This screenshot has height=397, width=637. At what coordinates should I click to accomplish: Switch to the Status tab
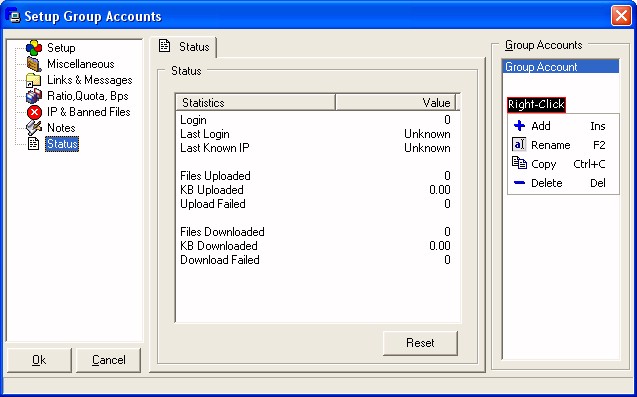click(184, 47)
